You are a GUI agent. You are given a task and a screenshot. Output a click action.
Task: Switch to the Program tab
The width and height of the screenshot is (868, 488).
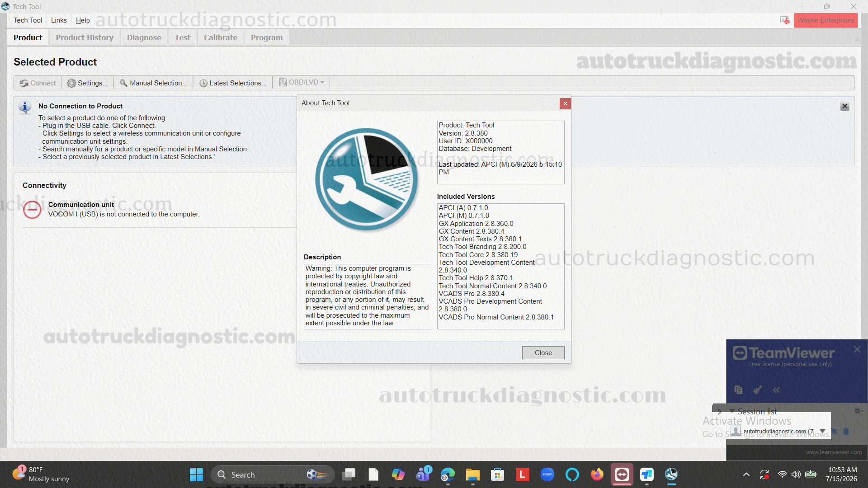pos(266,38)
